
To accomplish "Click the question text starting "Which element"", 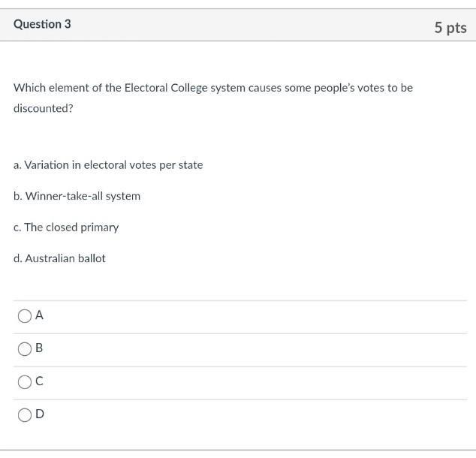I will (x=212, y=88).
